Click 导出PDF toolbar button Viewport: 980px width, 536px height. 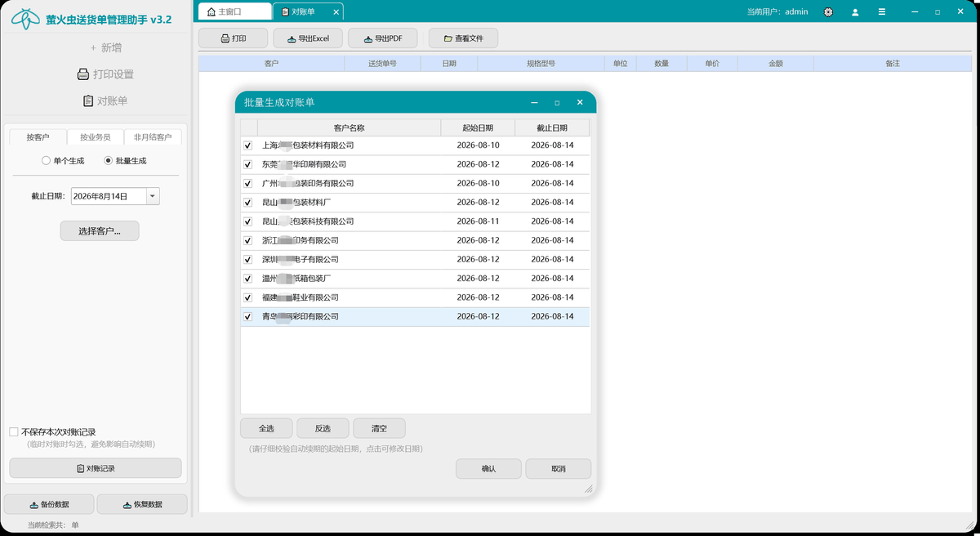tap(382, 38)
